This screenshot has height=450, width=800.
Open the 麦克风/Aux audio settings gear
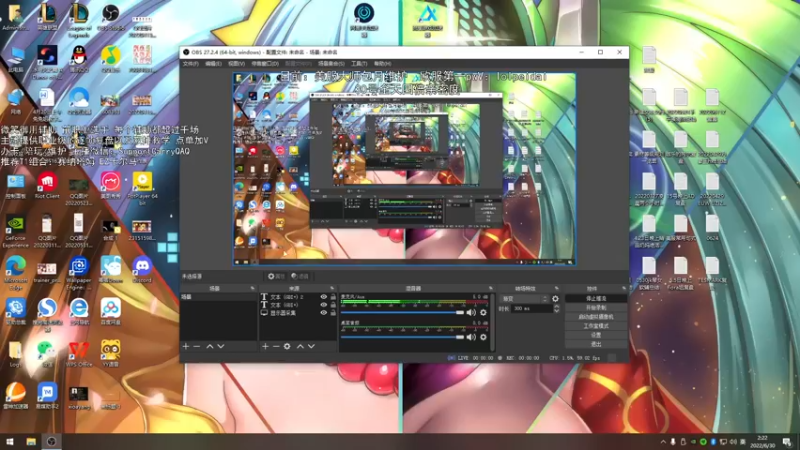click(x=483, y=312)
